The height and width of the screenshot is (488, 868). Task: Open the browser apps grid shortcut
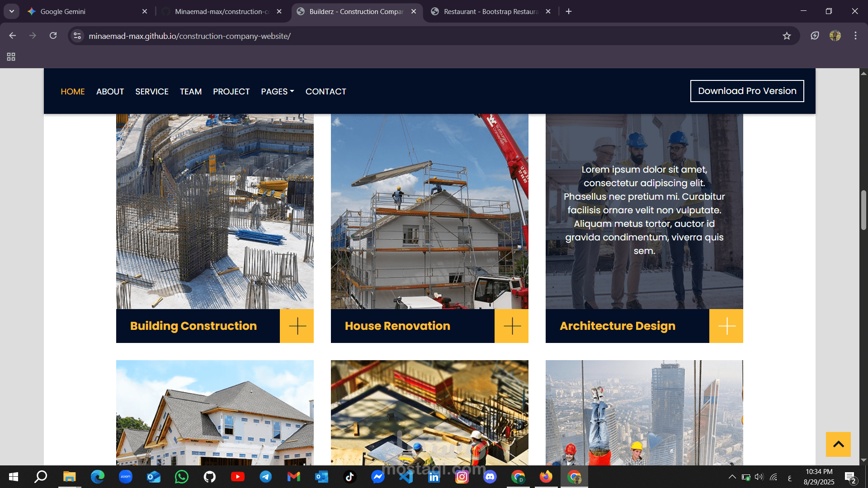(11, 57)
